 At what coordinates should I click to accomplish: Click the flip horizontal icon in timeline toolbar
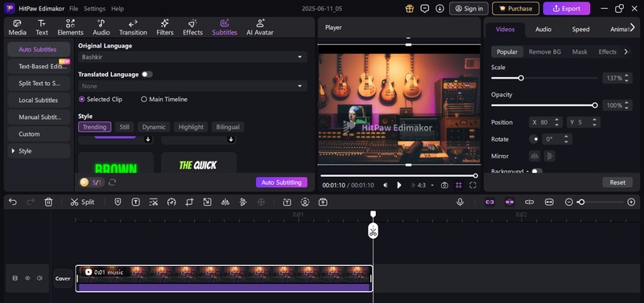point(225,202)
